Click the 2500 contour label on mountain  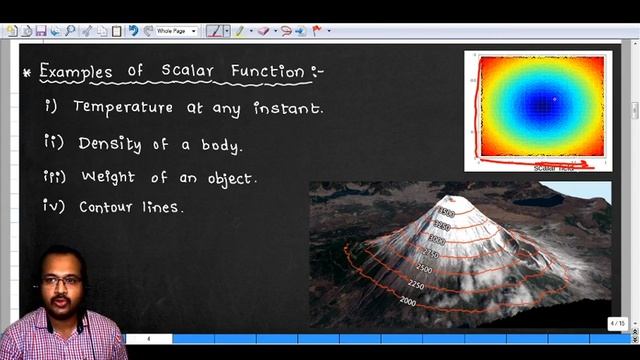click(424, 269)
